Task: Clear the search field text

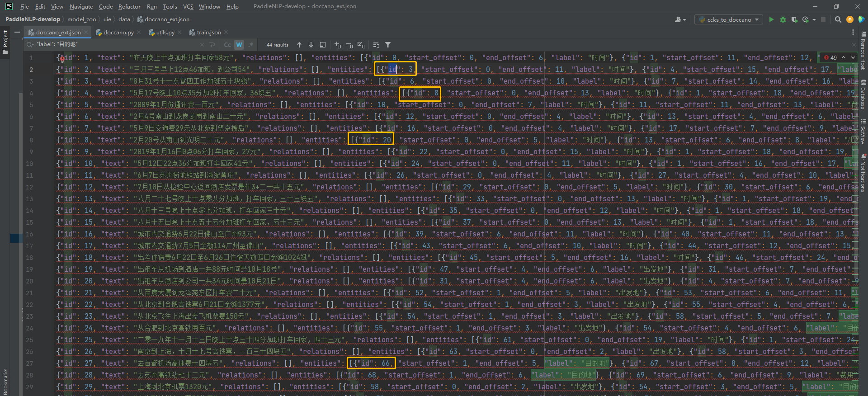Action: [x=202, y=45]
